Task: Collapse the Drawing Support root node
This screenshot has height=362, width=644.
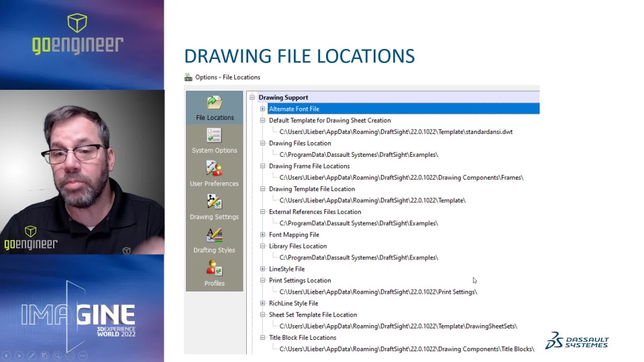Action: click(x=252, y=97)
